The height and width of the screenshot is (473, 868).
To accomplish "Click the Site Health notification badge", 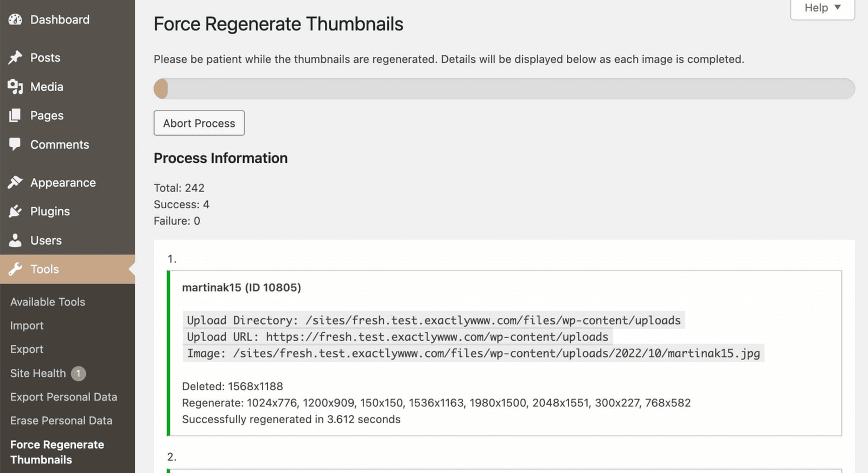I will pyautogui.click(x=78, y=373).
